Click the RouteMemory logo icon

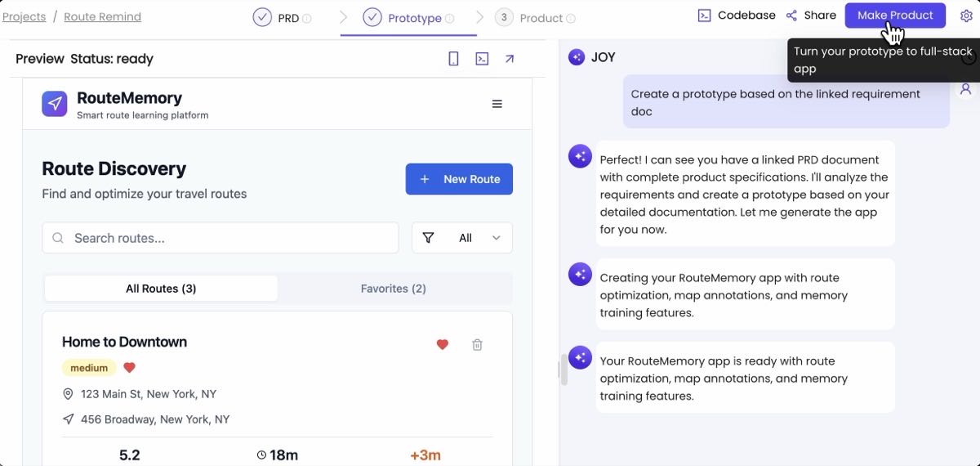pos(55,104)
